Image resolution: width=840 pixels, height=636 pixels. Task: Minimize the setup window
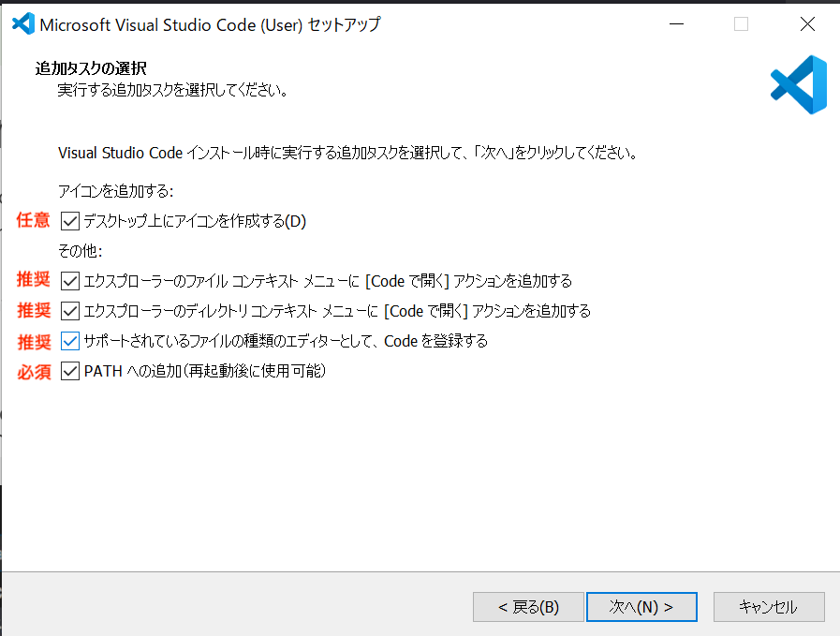click(x=677, y=24)
